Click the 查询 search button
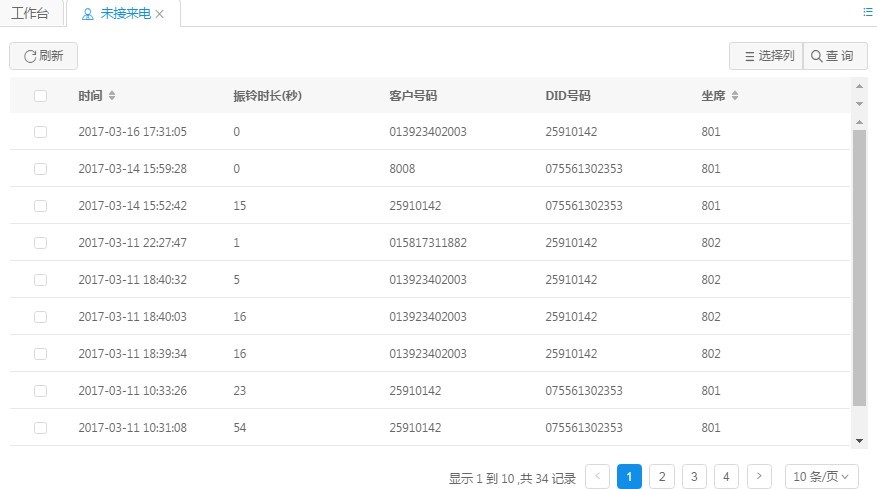This screenshot has height=489, width=877. (x=832, y=56)
